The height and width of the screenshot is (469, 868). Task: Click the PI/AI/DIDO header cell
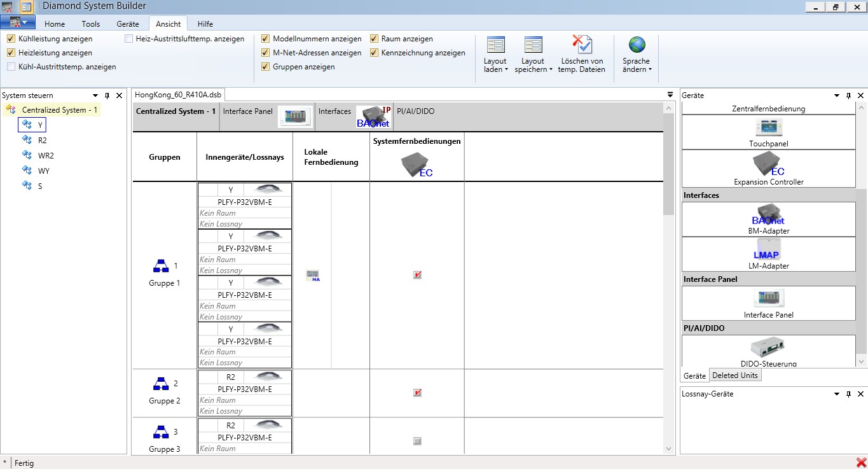pyautogui.click(x=416, y=111)
